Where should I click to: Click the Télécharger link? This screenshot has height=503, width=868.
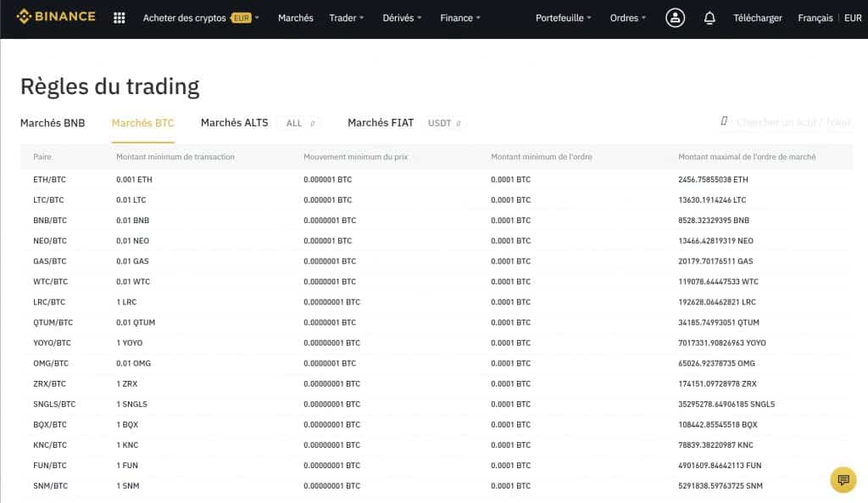click(x=757, y=17)
